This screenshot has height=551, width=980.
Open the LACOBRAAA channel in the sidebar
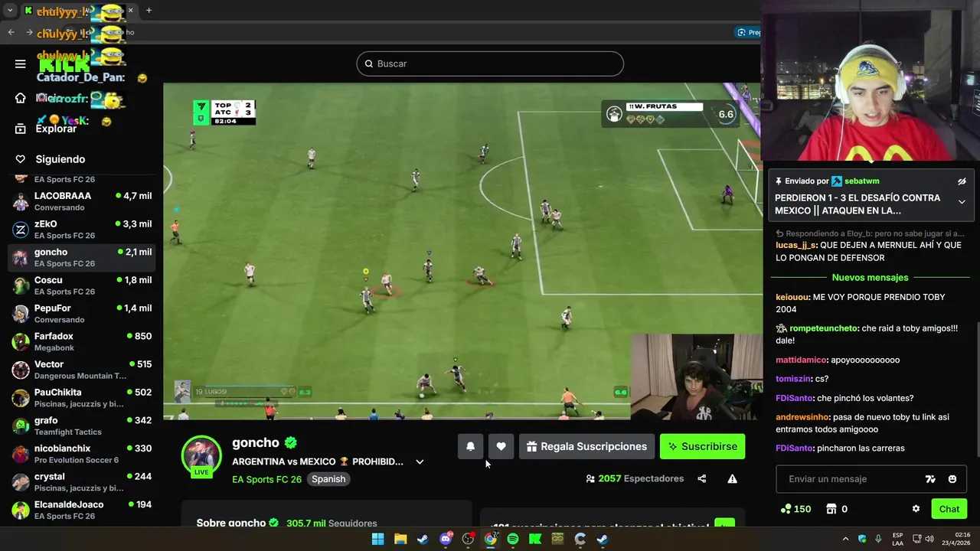pos(81,201)
